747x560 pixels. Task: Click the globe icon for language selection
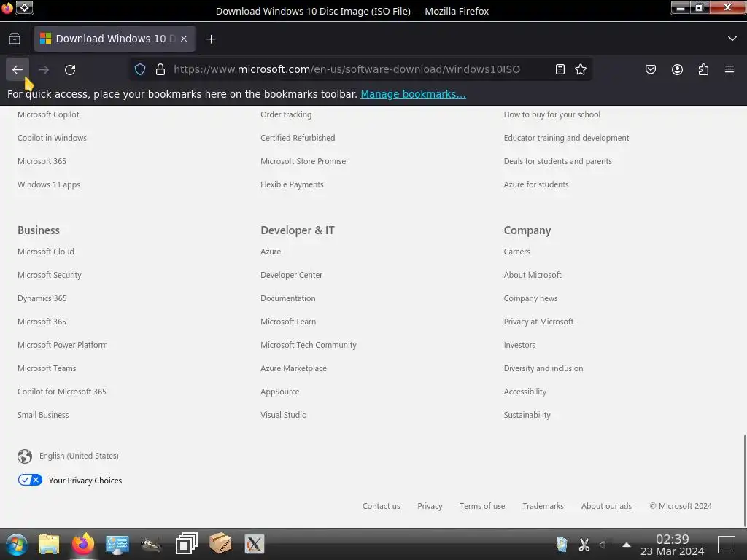[25, 456]
